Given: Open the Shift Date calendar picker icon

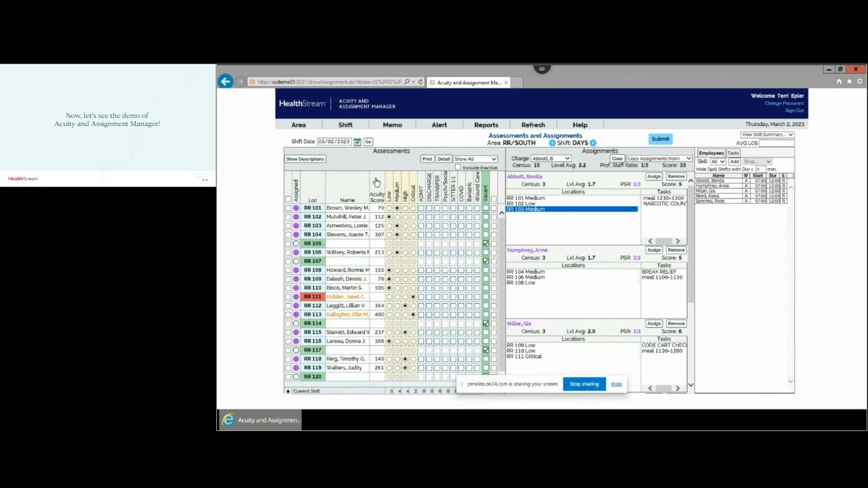Looking at the screenshot, I should [357, 142].
